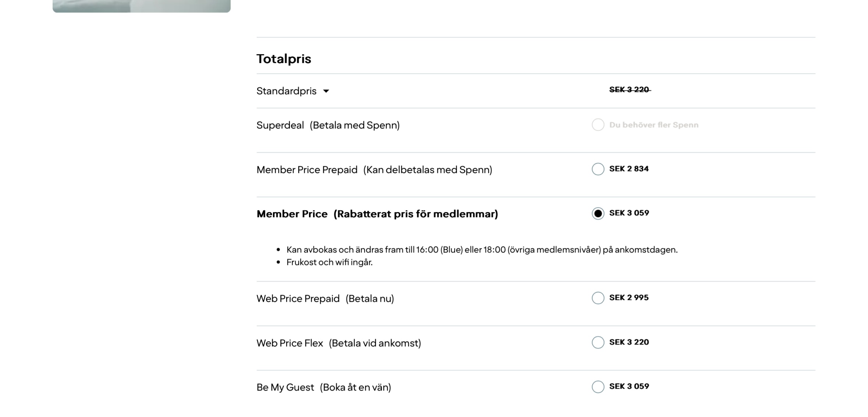This screenshot has width=868, height=417.
Task: Open the room image thumbnail
Action: tap(142, 6)
